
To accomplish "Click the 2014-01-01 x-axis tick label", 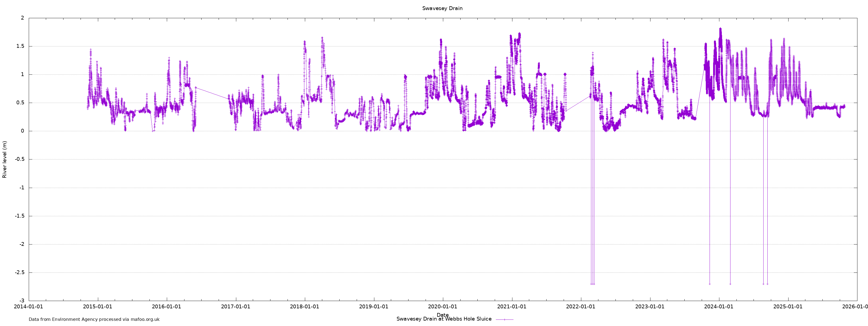I will (x=28, y=307).
